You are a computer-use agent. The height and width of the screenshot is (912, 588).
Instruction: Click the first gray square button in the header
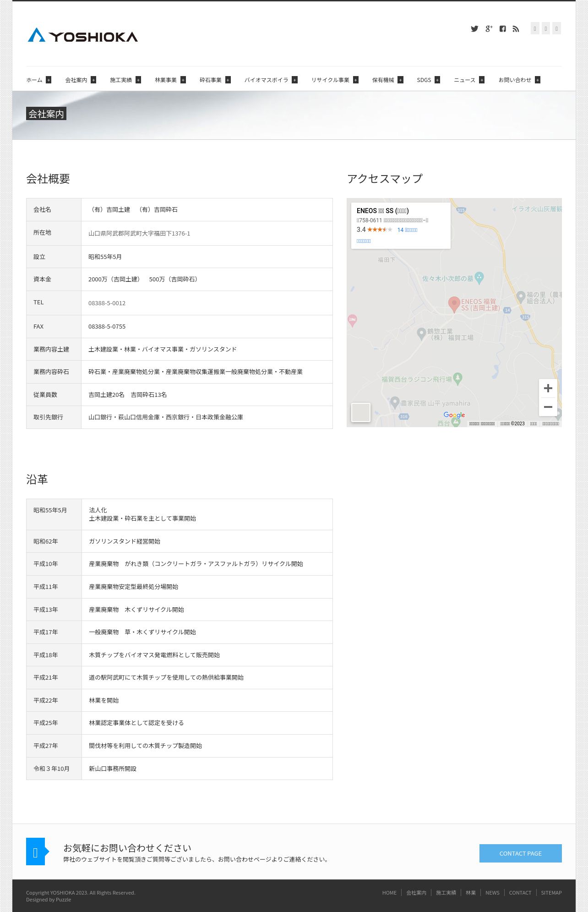pyautogui.click(x=535, y=28)
